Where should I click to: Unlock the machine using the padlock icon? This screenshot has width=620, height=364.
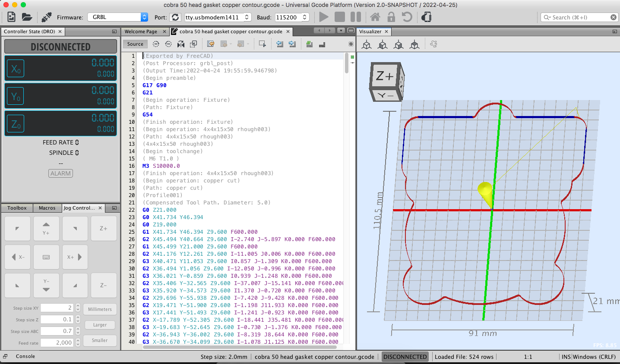392,18
